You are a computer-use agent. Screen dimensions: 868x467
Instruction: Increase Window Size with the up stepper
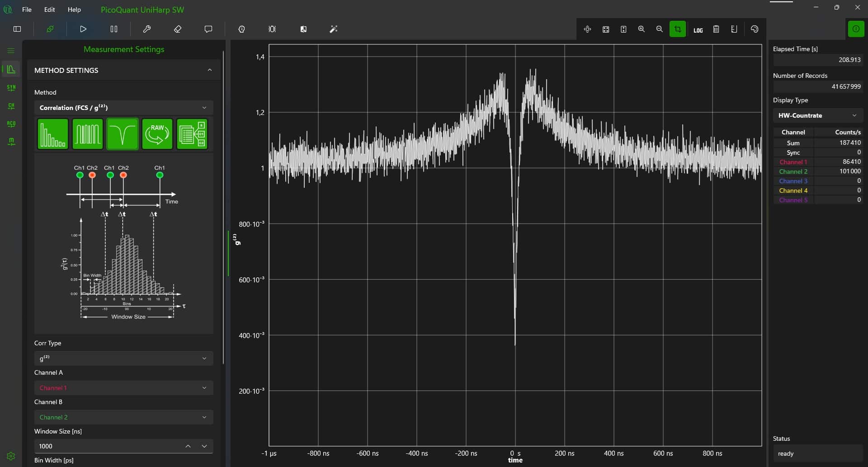pyautogui.click(x=189, y=446)
